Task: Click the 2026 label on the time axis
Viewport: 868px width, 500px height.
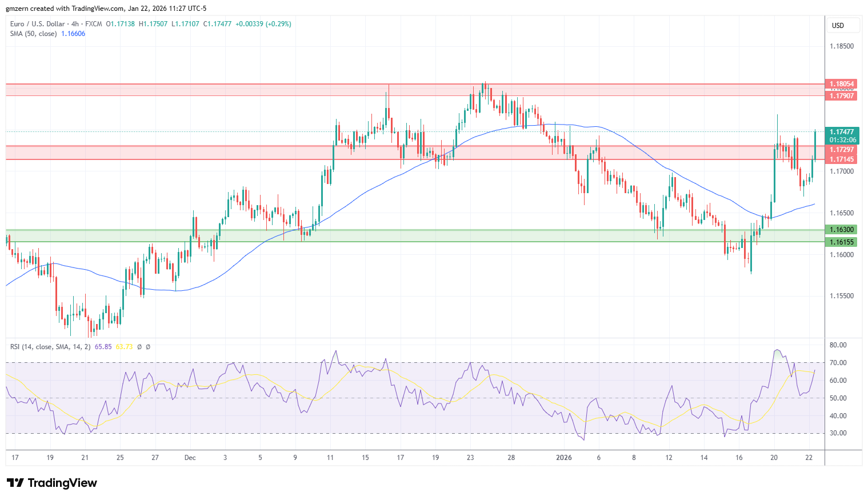Action: tap(564, 458)
